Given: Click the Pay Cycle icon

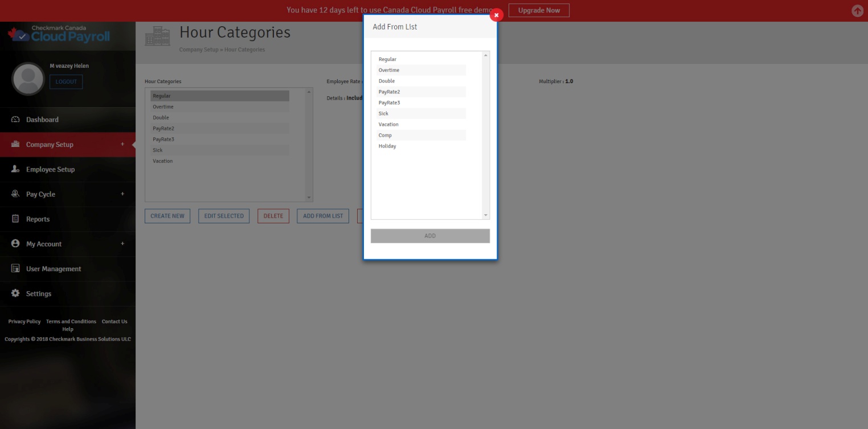Looking at the screenshot, I should tap(15, 194).
